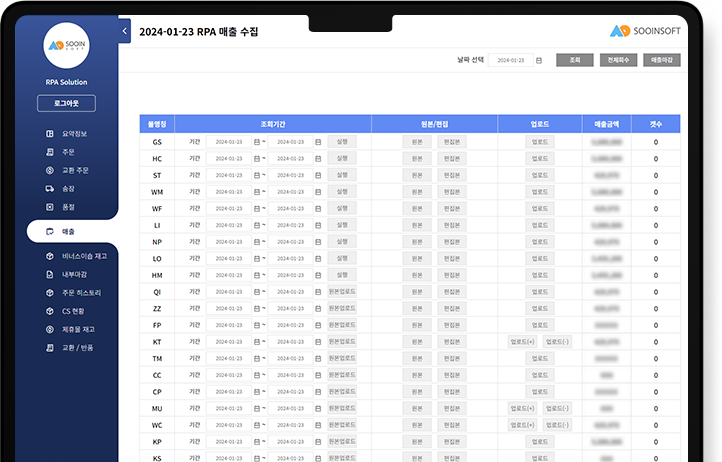The image size is (722, 462).
Task: Click the 몰명칭 column header
Action: (157, 124)
